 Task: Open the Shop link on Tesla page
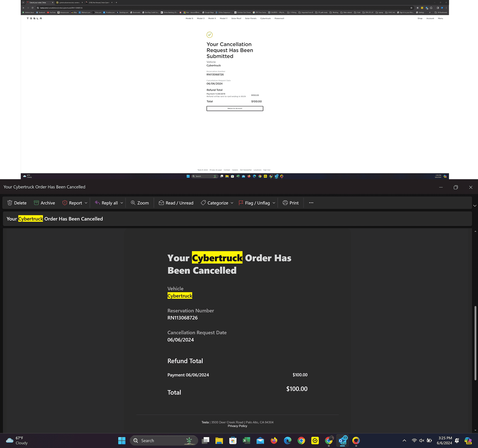(x=420, y=18)
